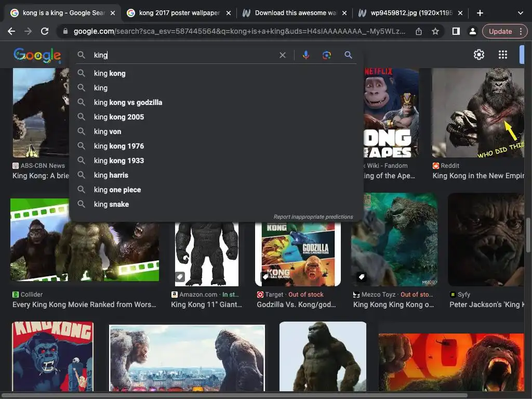Choose the 'king kong 1933' suggestion
Screen dimensions: 532x399
pos(216,161)
